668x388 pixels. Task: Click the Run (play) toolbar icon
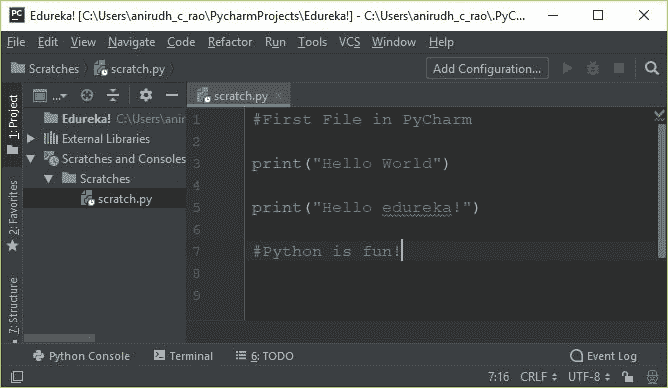567,68
